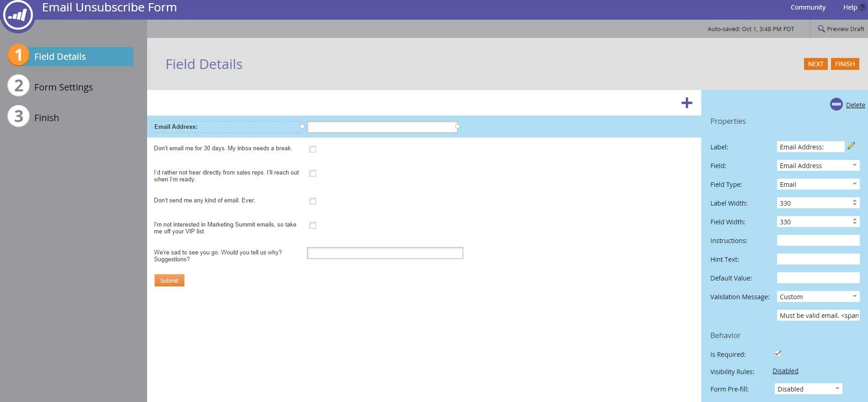Click the Hint Text input field
The width and height of the screenshot is (868, 402).
click(818, 259)
